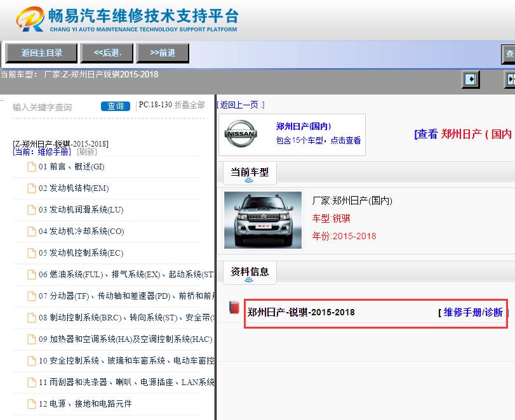
Task: Open 郑州日产(国内) manufacturer link
Action: click(x=303, y=126)
